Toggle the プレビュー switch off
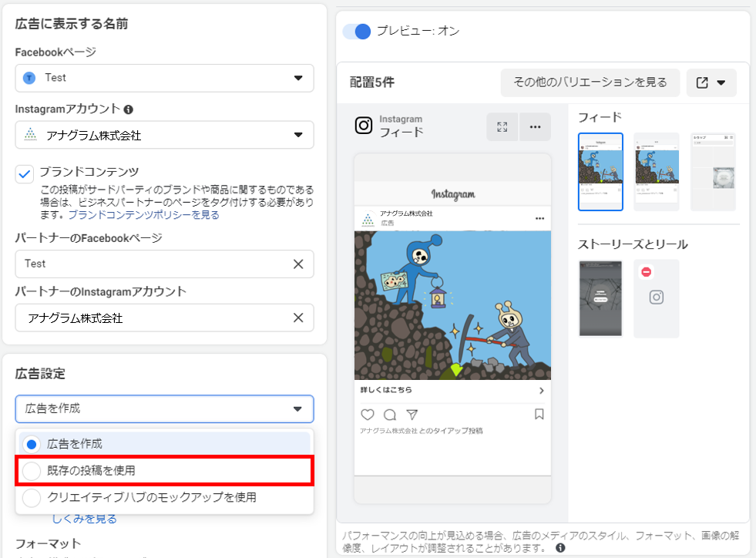 pos(357,32)
